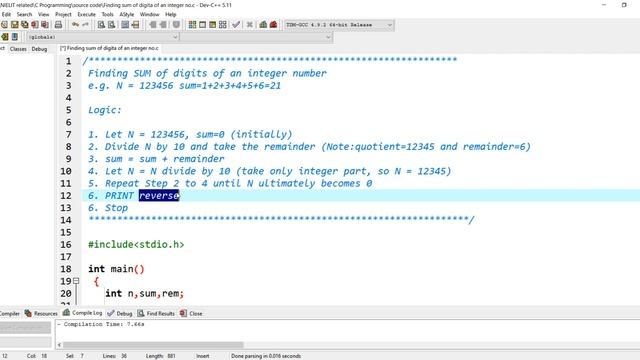The image size is (640, 360).
Task: Click '6. Stop' comment on line 13
Action: tap(108, 208)
